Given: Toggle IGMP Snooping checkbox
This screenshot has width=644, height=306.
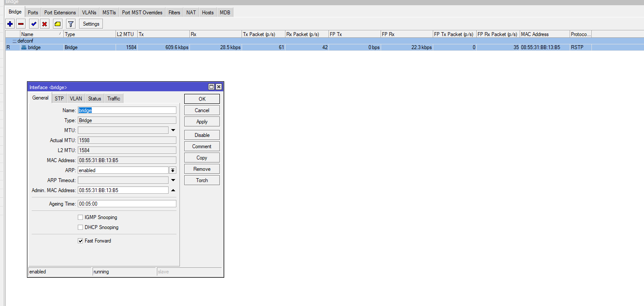Looking at the screenshot, I should [80, 217].
